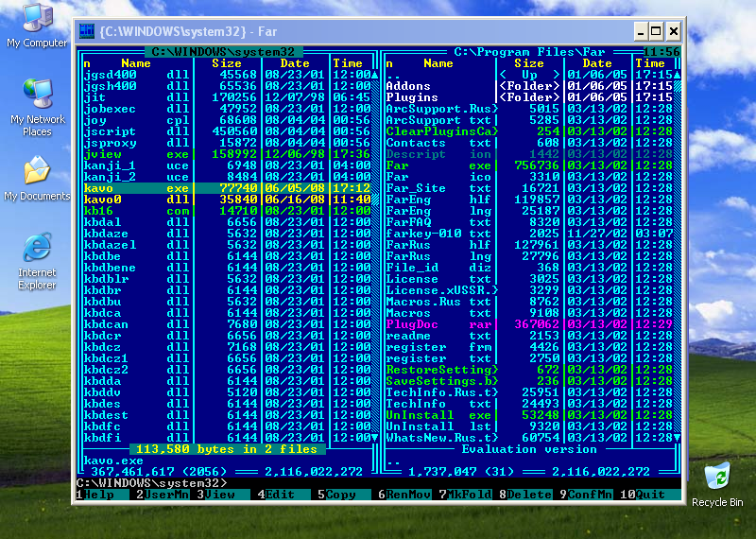Click the right panel Date column header

[x=597, y=63]
